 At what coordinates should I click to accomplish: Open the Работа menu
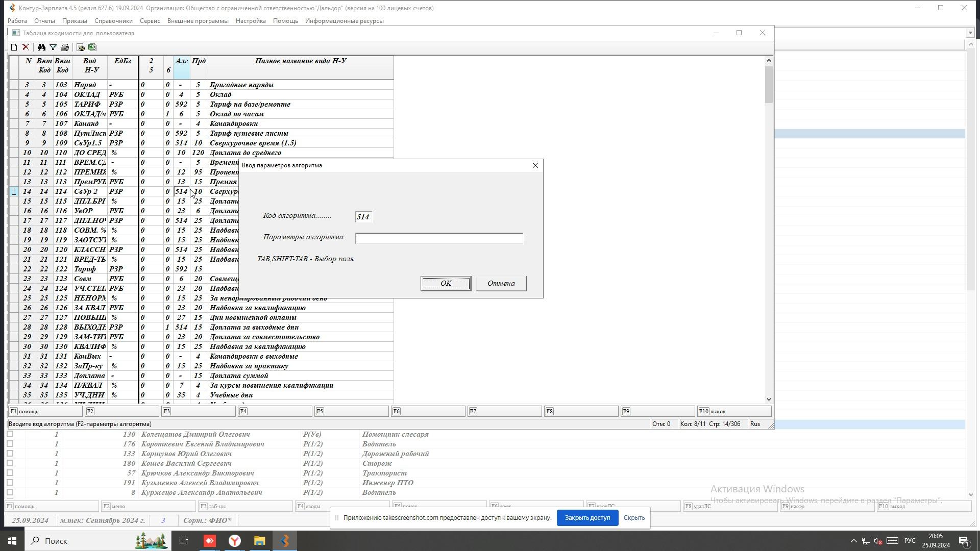point(17,21)
